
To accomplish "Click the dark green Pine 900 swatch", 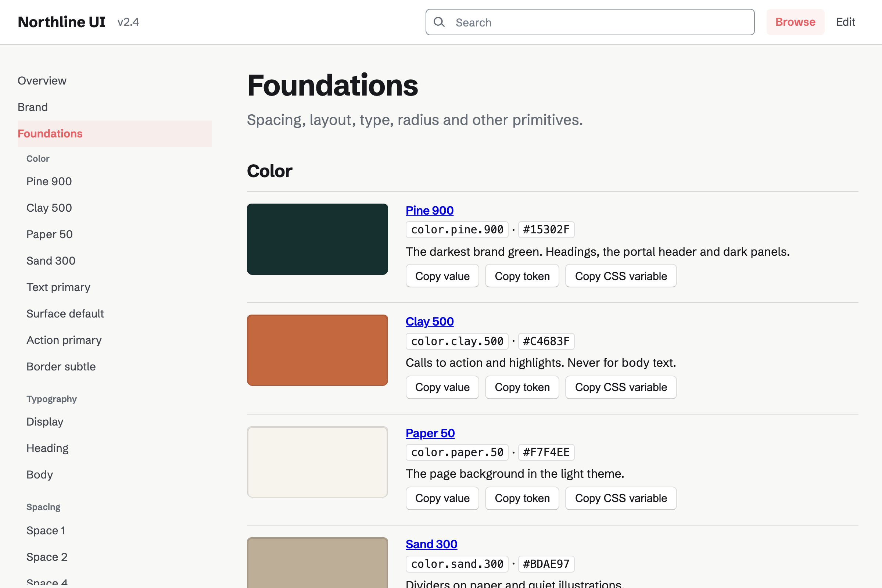I will click(317, 239).
